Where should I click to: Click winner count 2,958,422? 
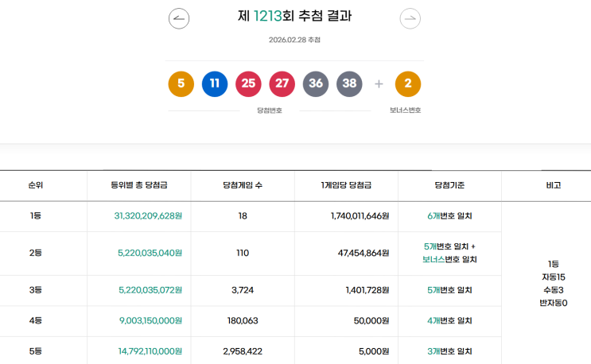coord(243,351)
